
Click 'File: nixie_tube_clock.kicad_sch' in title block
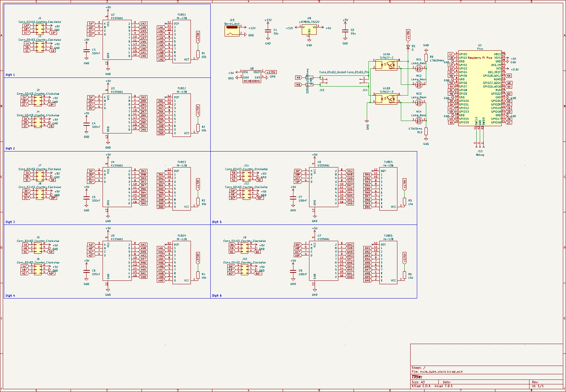pos(437,371)
